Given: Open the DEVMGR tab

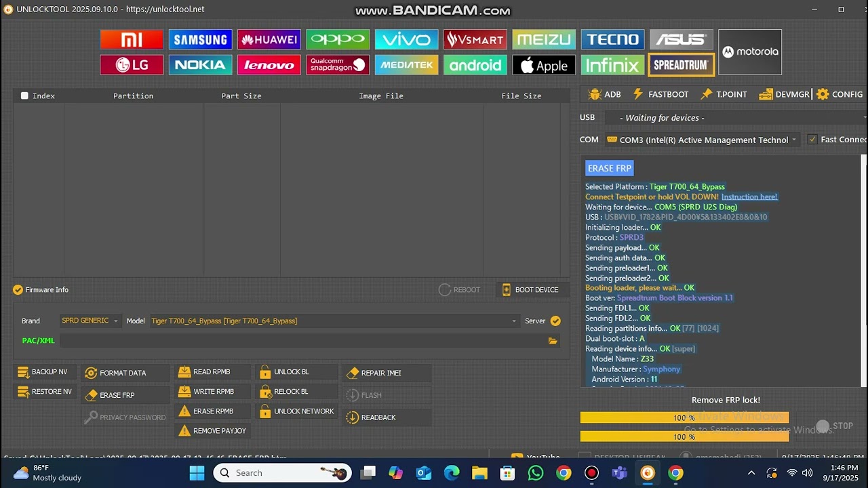Looking at the screenshot, I should [x=785, y=94].
